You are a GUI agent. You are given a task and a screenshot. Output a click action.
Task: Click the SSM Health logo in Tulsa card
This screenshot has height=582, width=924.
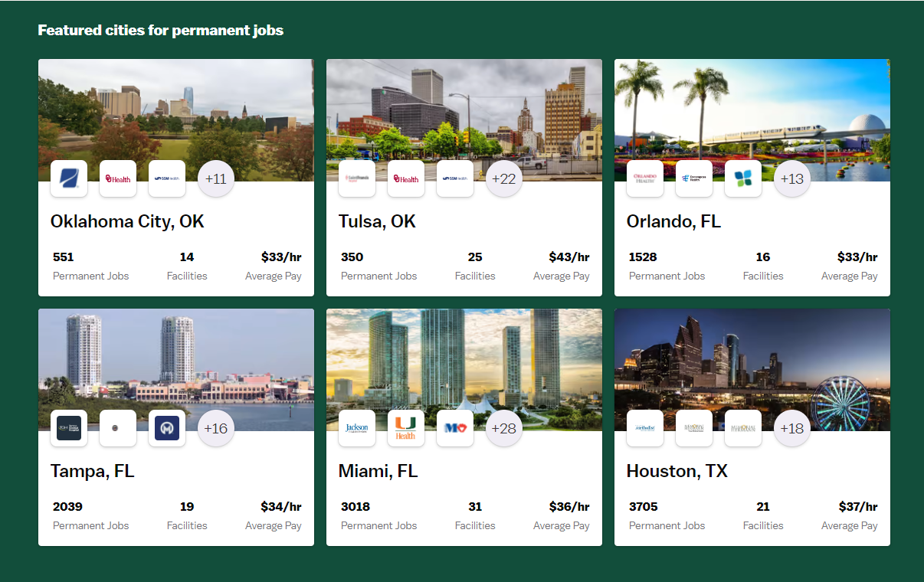pos(455,178)
